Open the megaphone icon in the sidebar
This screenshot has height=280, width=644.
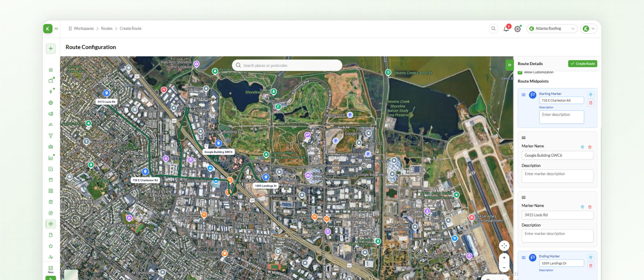(x=51, y=114)
